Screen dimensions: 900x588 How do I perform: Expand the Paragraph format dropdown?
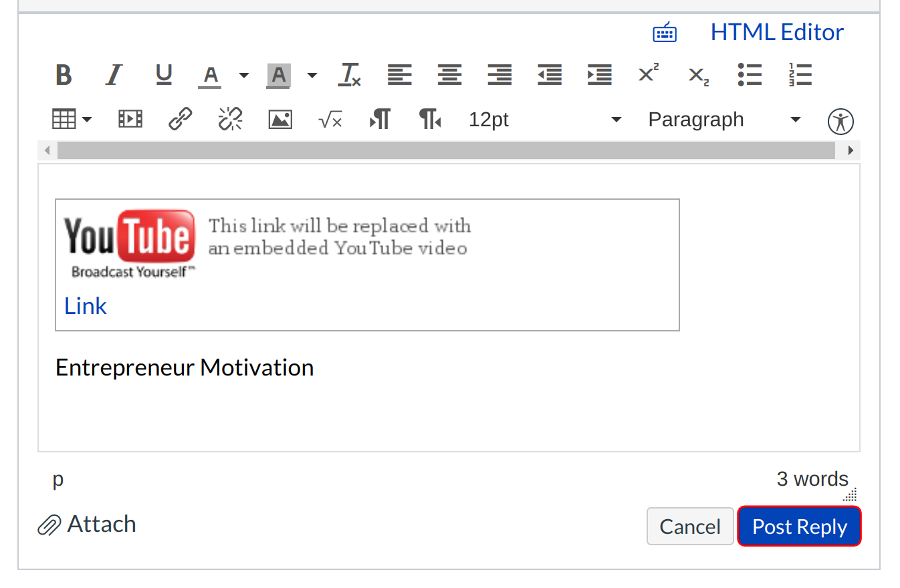(724, 120)
